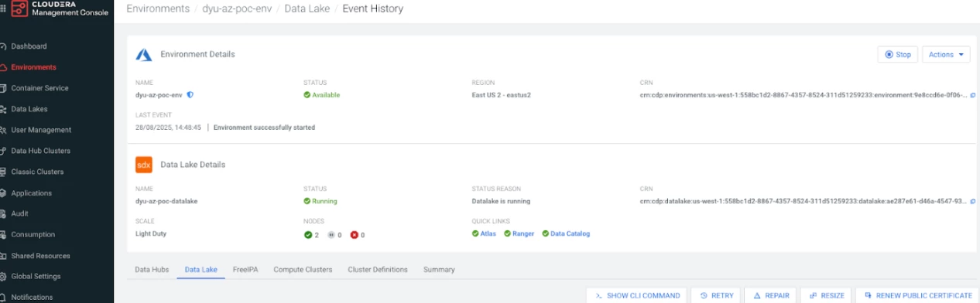
Task: Click the REPAIR button
Action: pos(770,295)
